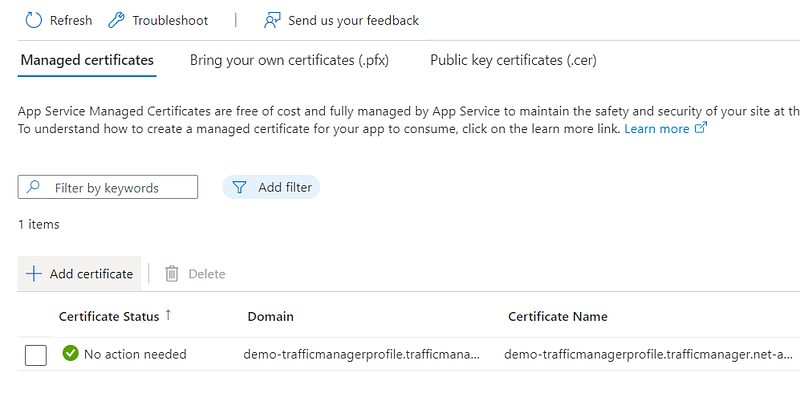This screenshot has height=409, width=800.
Task: Select the certificate row checkbox
Action: (x=36, y=354)
